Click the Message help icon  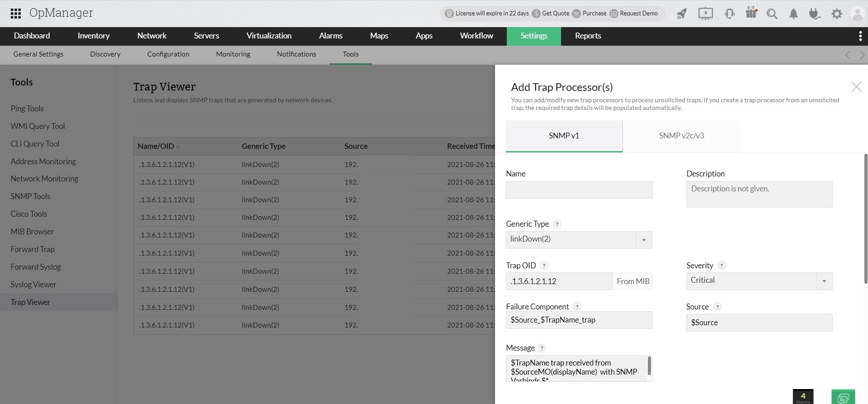coord(542,348)
